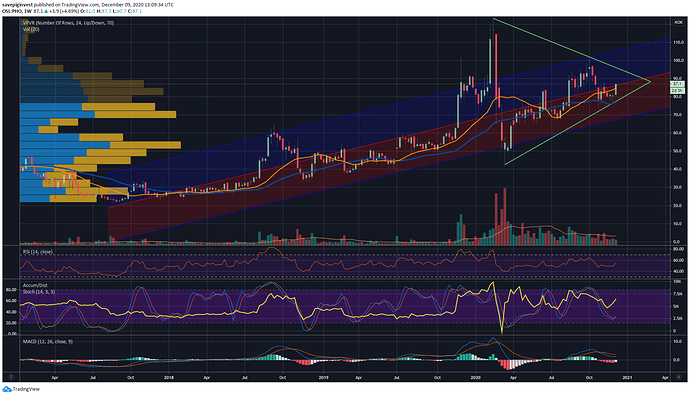Open VPVR indicator legend settings

point(68,23)
